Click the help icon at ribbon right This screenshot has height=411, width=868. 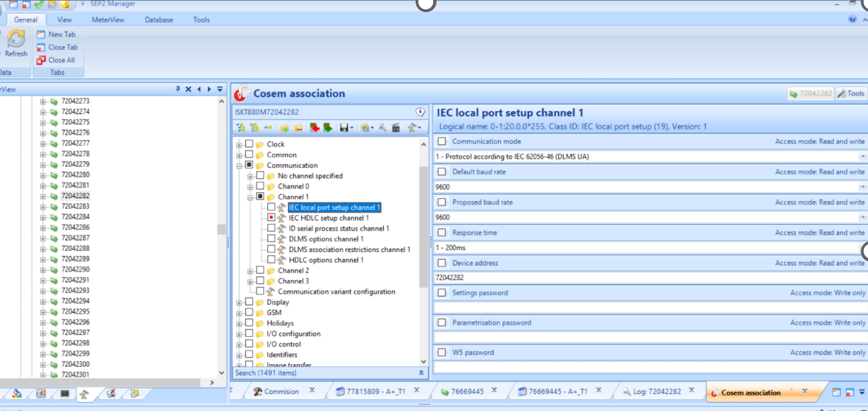(x=852, y=19)
